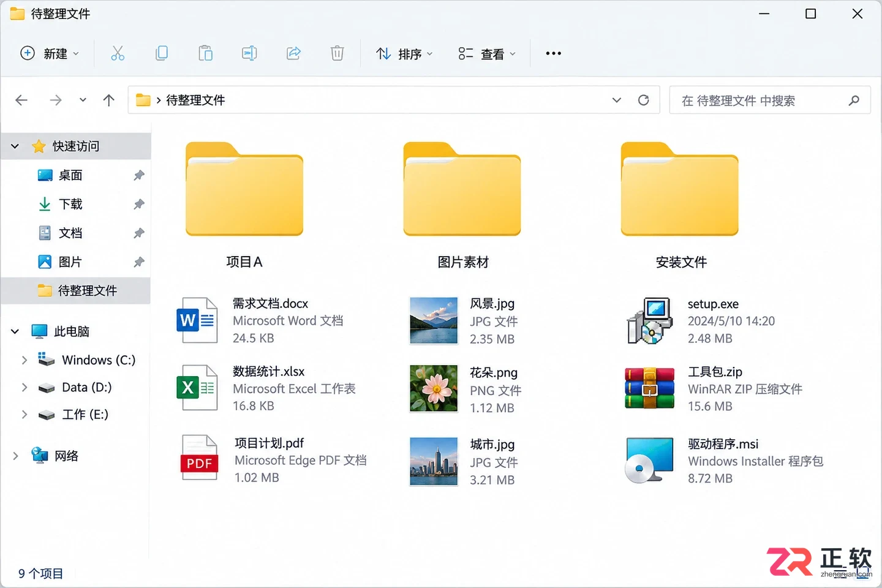Select the setup.exe installer icon
The image size is (882, 588).
coord(649,321)
